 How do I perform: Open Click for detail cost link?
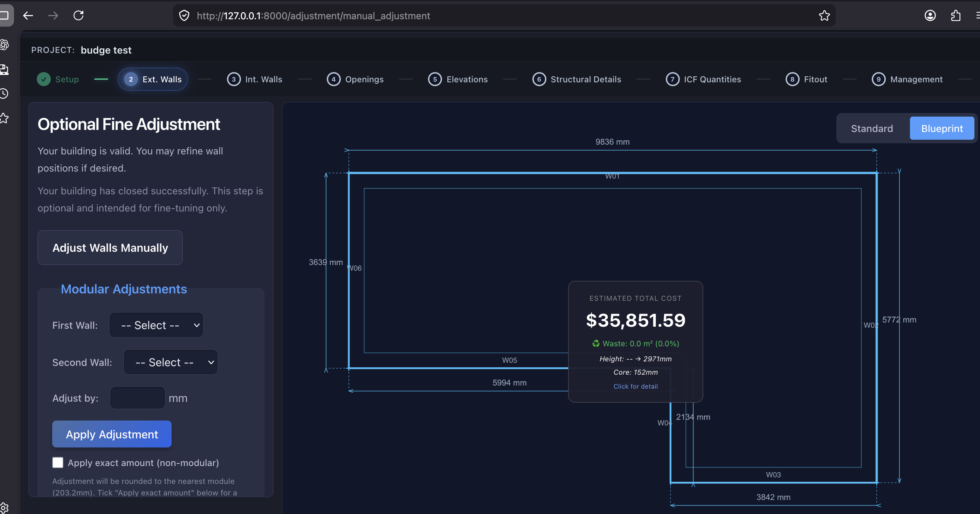(x=635, y=386)
